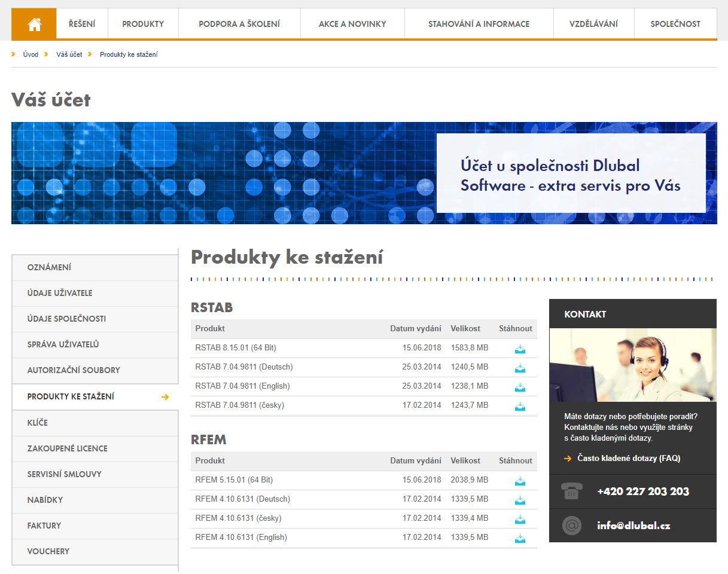Open the PRODUKTY menu
Image resolution: width=728 pixels, height=574 pixels.
tap(143, 24)
